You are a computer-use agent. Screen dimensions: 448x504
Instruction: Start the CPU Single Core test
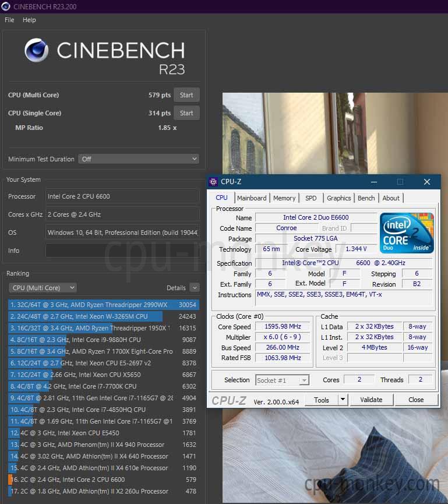click(x=186, y=113)
